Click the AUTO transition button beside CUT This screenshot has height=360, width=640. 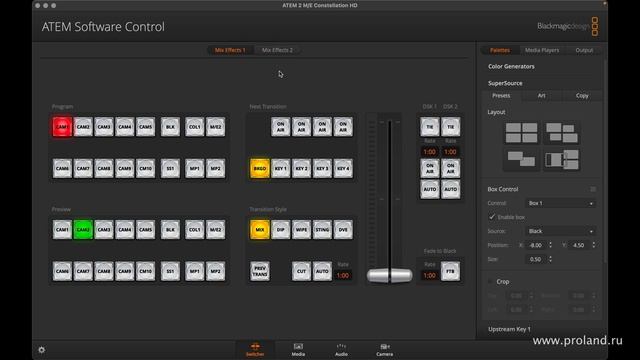point(322,271)
